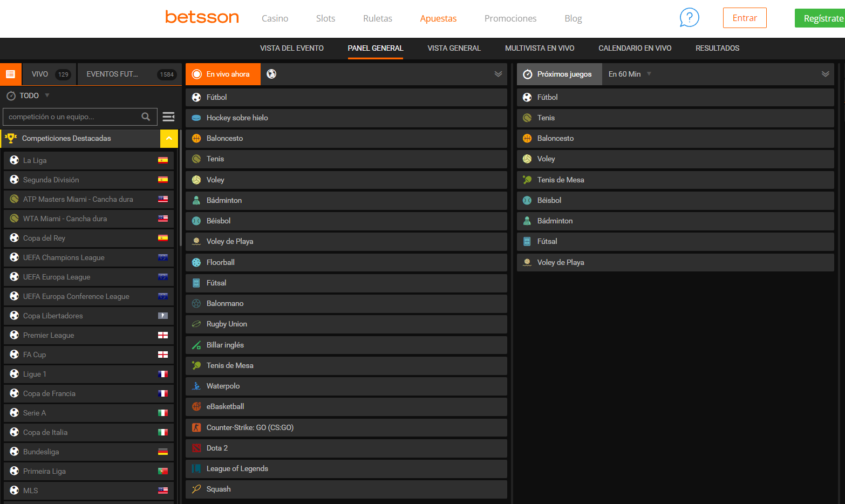Click the Regístrate button
Image resolution: width=845 pixels, height=504 pixels.
click(820, 18)
